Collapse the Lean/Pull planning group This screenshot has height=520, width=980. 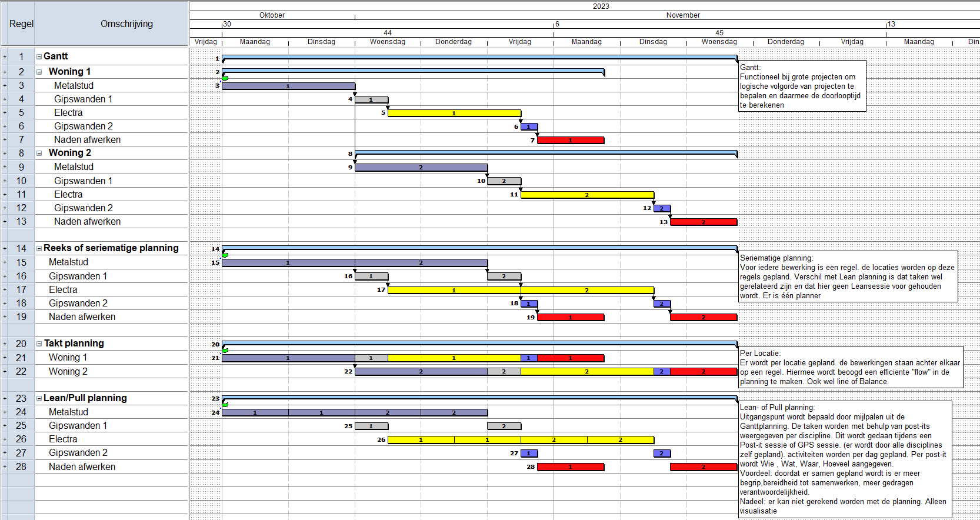click(39, 398)
